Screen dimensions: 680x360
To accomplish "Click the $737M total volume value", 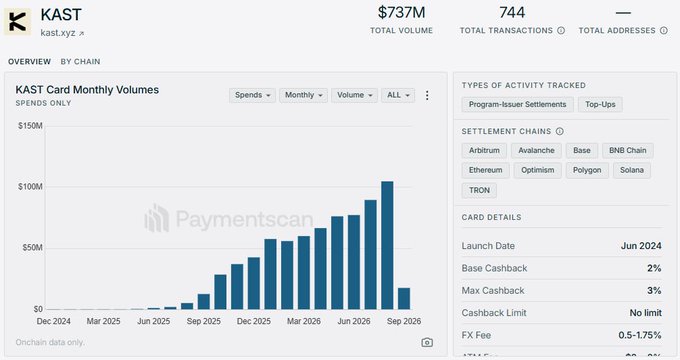I will pos(401,12).
